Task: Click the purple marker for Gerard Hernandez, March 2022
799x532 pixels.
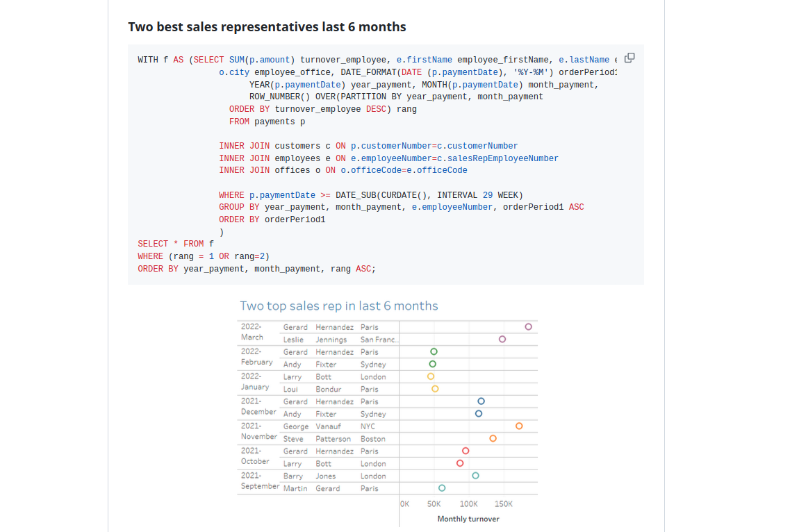Action: tap(529, 326)
